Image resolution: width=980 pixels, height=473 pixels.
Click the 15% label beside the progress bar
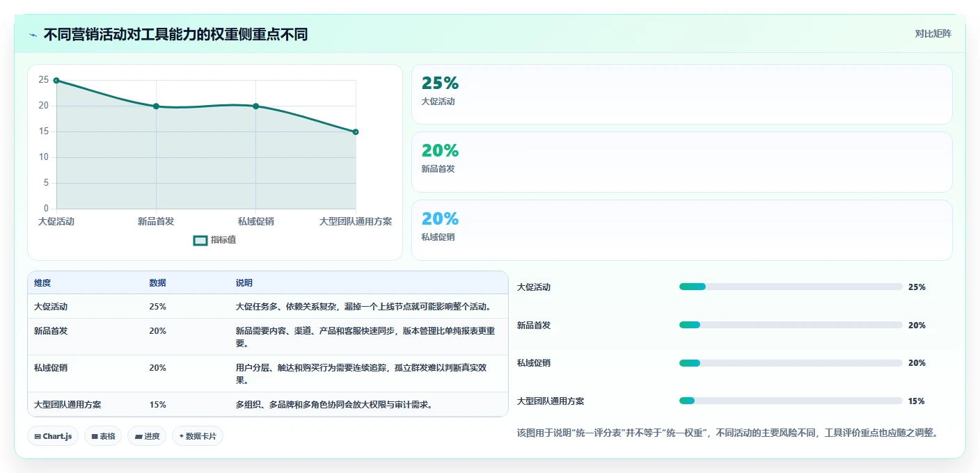pos(917,401)
